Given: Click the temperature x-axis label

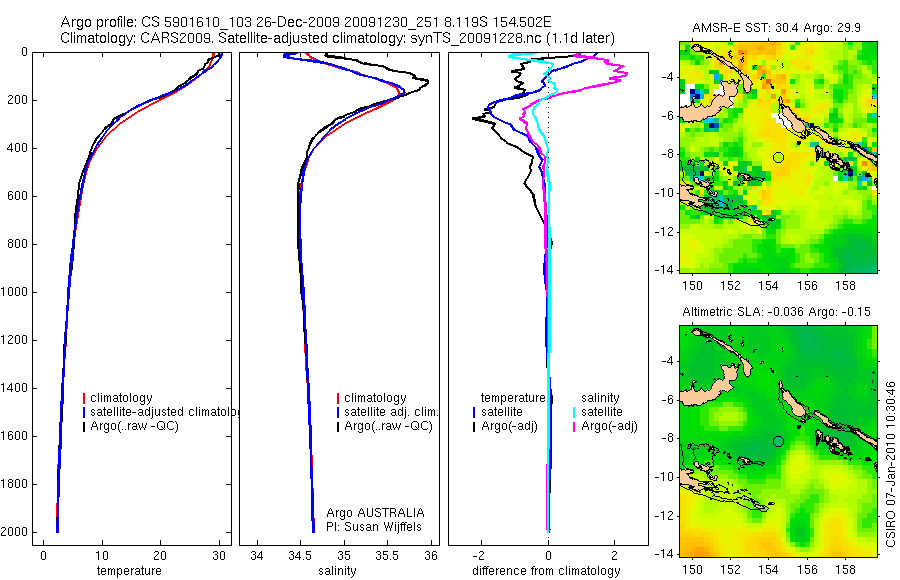Looking at the screenshot, I should 129,571.
